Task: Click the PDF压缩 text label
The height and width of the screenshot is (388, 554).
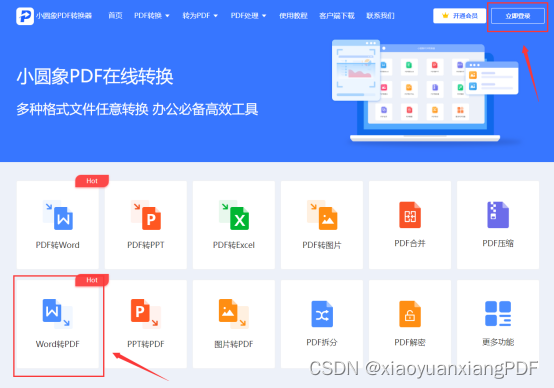Action: pos(498,243)
